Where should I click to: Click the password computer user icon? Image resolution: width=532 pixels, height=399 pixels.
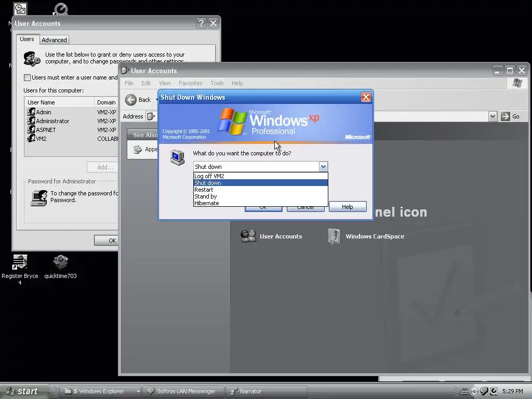pos(39,198)
